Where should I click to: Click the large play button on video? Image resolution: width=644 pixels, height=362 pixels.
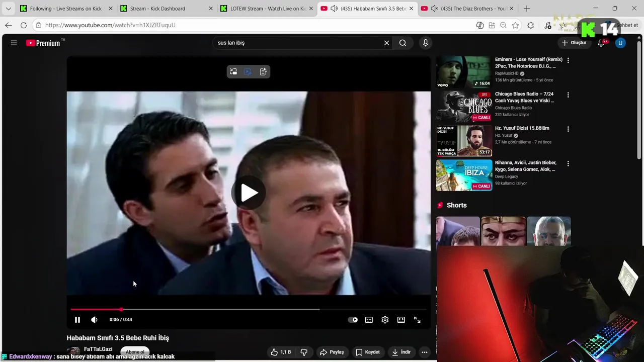click(249, 193)
